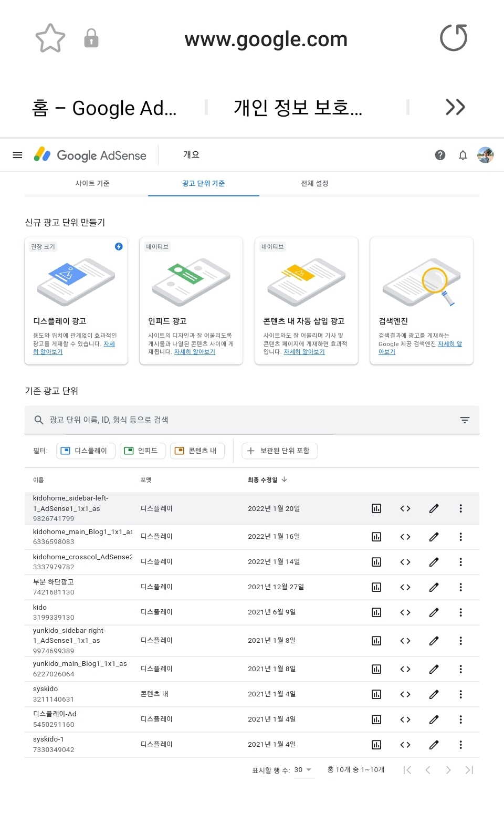Edit the 디스플레이-Ad ad unit
The height and width of the screenshot is (814, 504).
(x=434, y=719)
